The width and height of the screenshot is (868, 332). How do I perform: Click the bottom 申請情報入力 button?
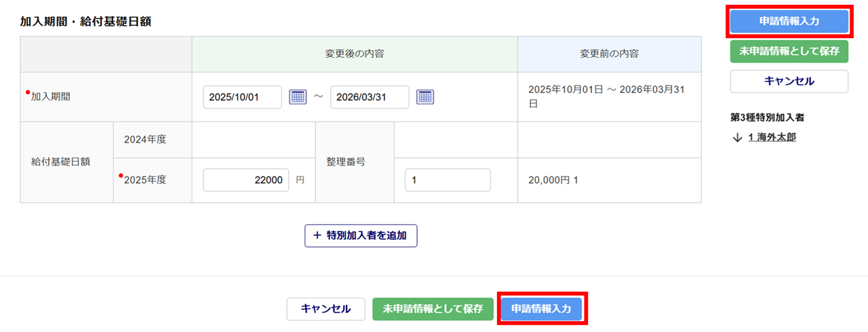542,309
